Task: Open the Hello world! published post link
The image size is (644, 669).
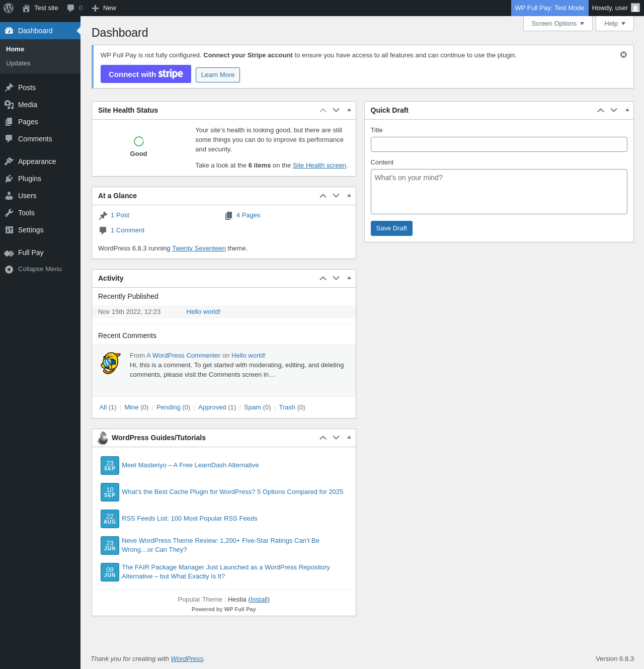Action: pyautogui.click(x=203, y=312)
